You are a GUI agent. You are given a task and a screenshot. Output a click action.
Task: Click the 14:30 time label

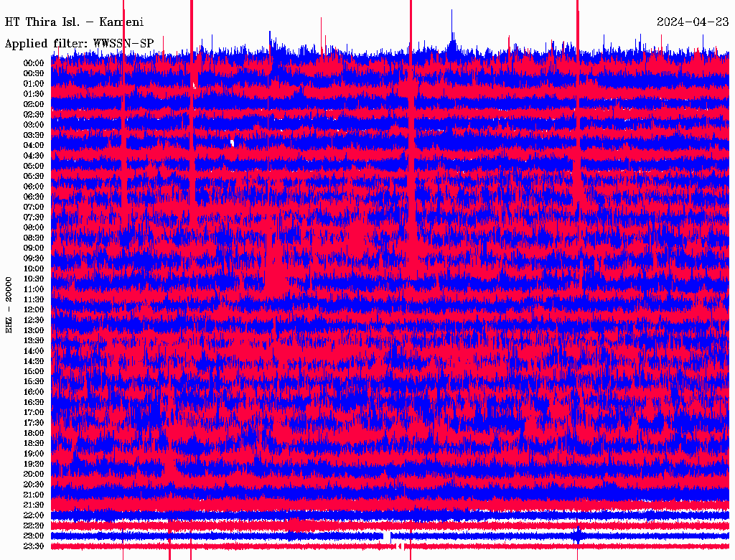click(34, 361)
